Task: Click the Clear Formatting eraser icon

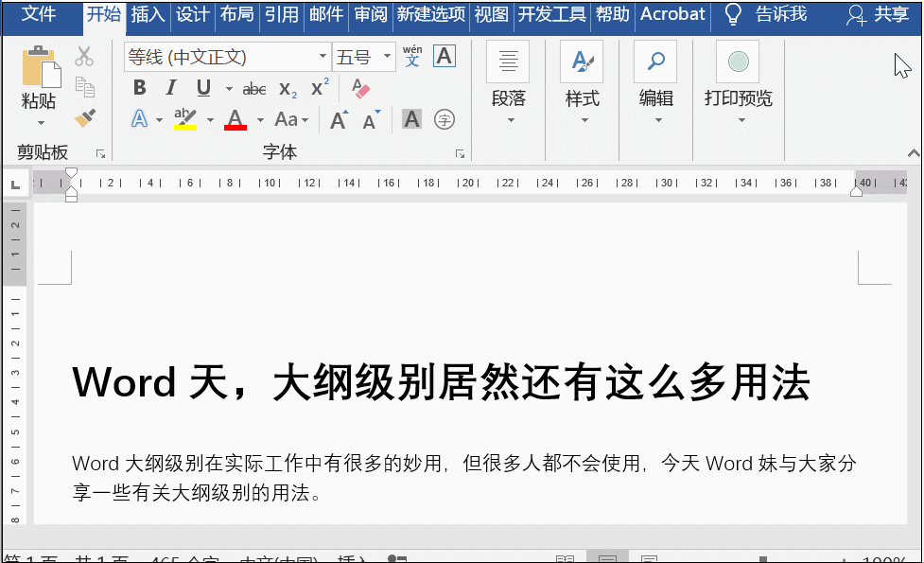Action: click(360, 88)
